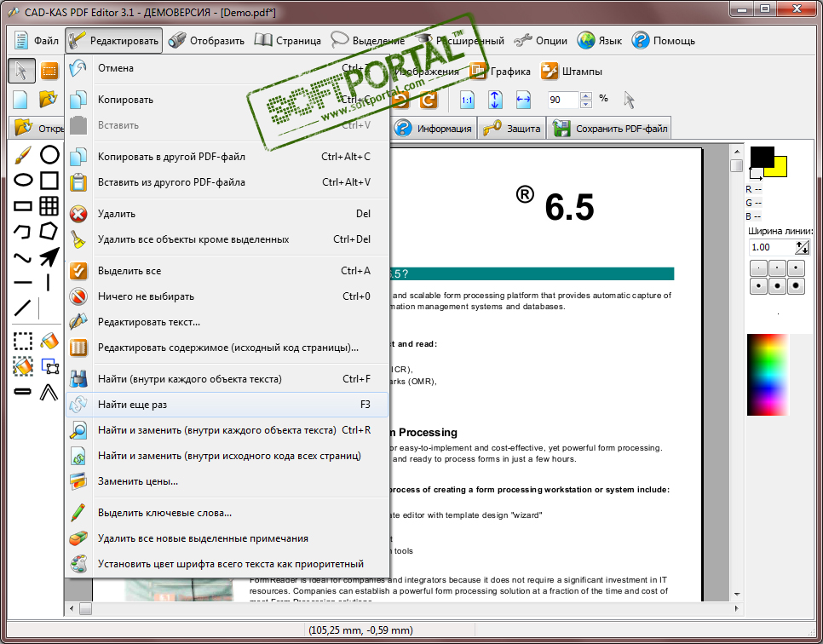Click the Информация button
Viewport: 823px width, 644px height.
coord(434,128)
